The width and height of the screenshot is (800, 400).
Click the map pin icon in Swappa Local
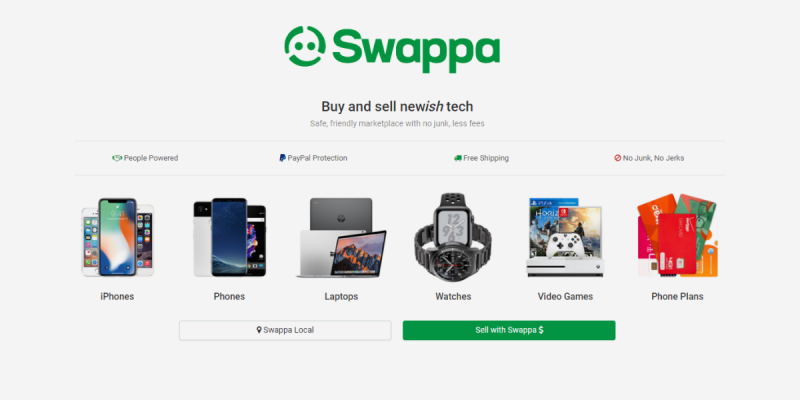click(259, 330)
